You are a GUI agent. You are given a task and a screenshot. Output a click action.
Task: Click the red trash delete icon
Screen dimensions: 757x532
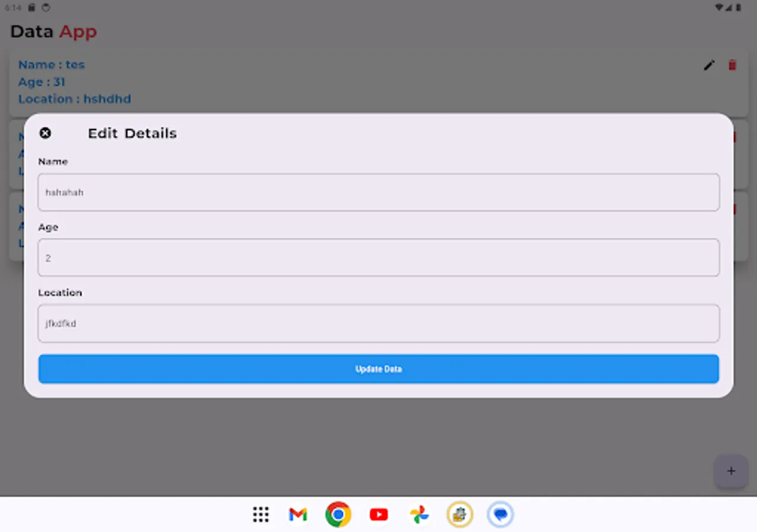coord(732,65)
